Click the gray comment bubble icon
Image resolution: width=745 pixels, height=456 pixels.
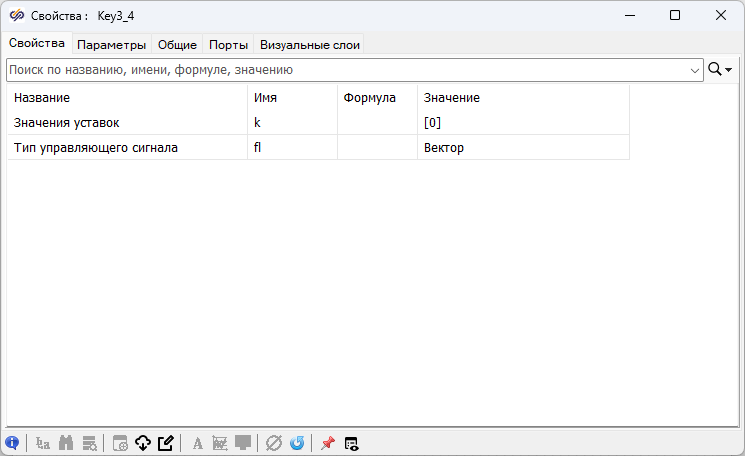[x=243, y=443]
